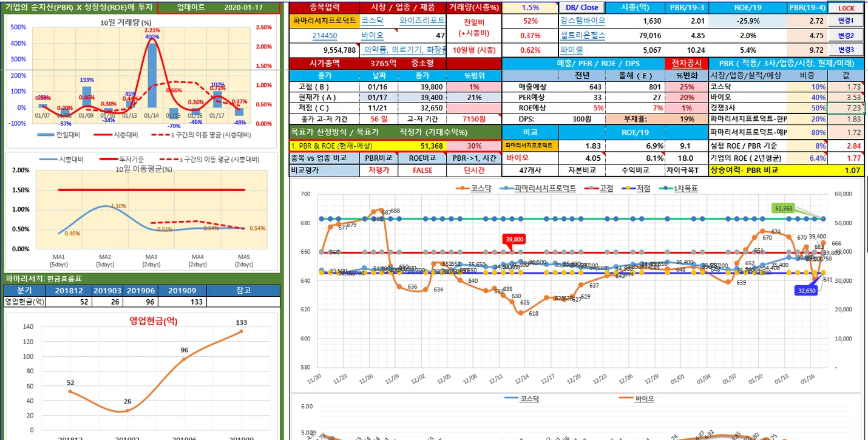Select the 1.07 value cell
The width and height of the screenshot is (868, 440).
[x=846, y=171]
